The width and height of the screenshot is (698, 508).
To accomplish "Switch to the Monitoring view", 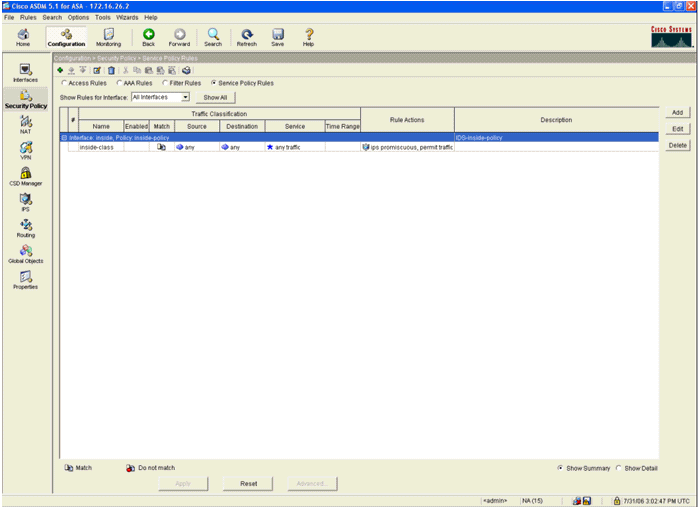I will pos(109,37).
